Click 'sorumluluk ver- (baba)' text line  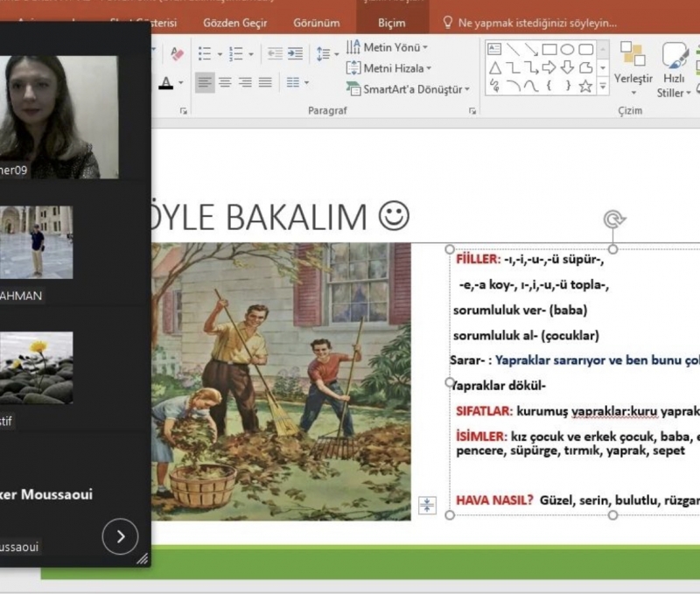pos(520,311)
